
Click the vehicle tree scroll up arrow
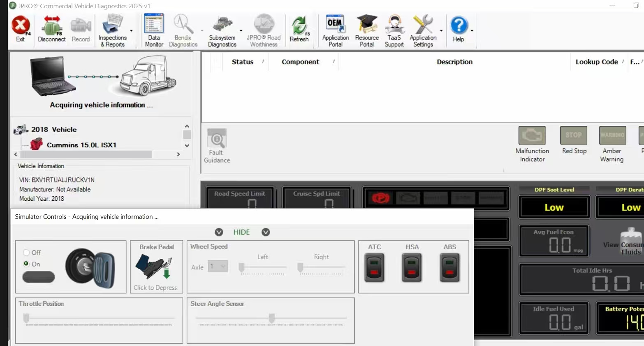187,126
